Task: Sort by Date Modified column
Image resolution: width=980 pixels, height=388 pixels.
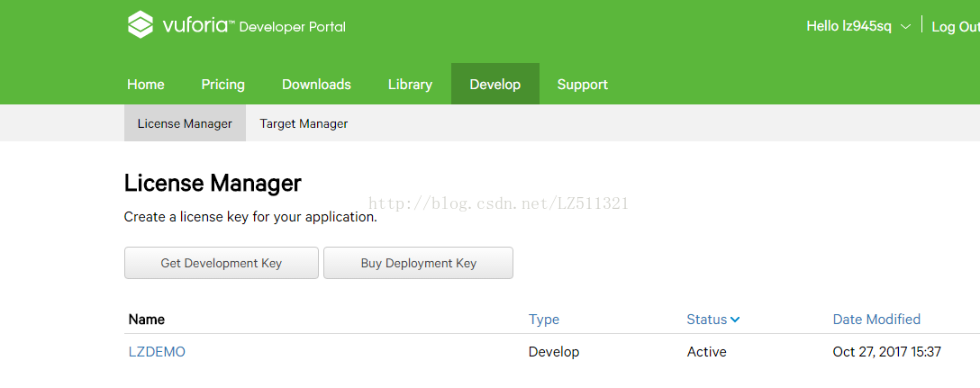Action: [x=876, y=320]
